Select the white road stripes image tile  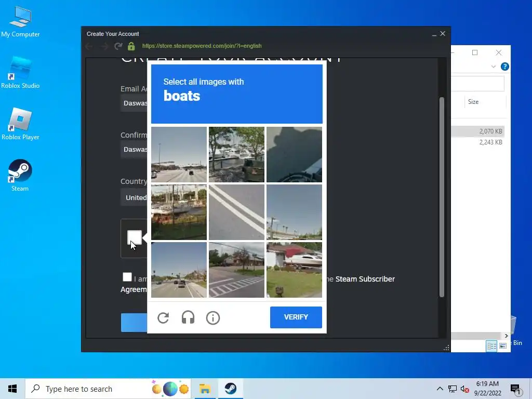click(236, 212)
